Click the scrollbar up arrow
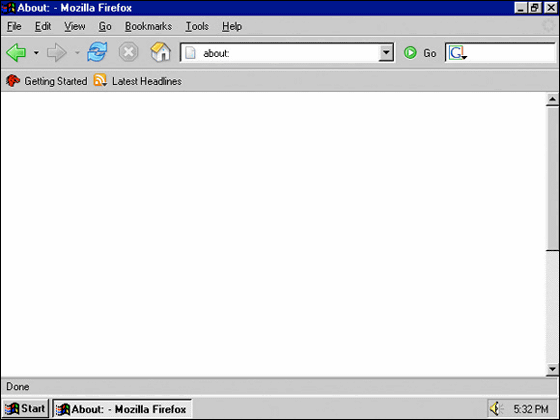This screenshot has width=560, height=420. point(552,99)
